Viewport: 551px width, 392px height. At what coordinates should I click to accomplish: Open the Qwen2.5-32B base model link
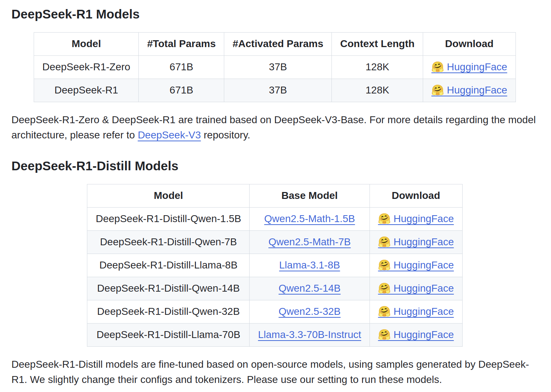(x=309, y=312)
